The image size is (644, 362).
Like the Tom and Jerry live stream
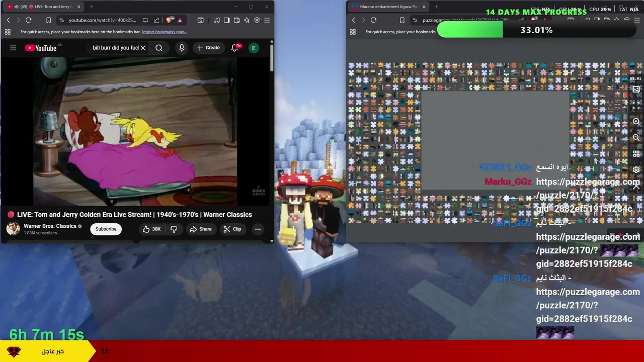point(151,229)
